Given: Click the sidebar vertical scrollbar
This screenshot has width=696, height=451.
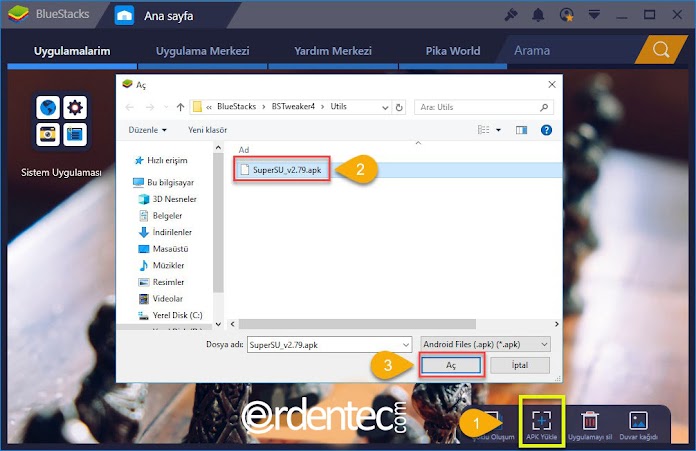Looking at the screenshot, I should tap(218, 222).
